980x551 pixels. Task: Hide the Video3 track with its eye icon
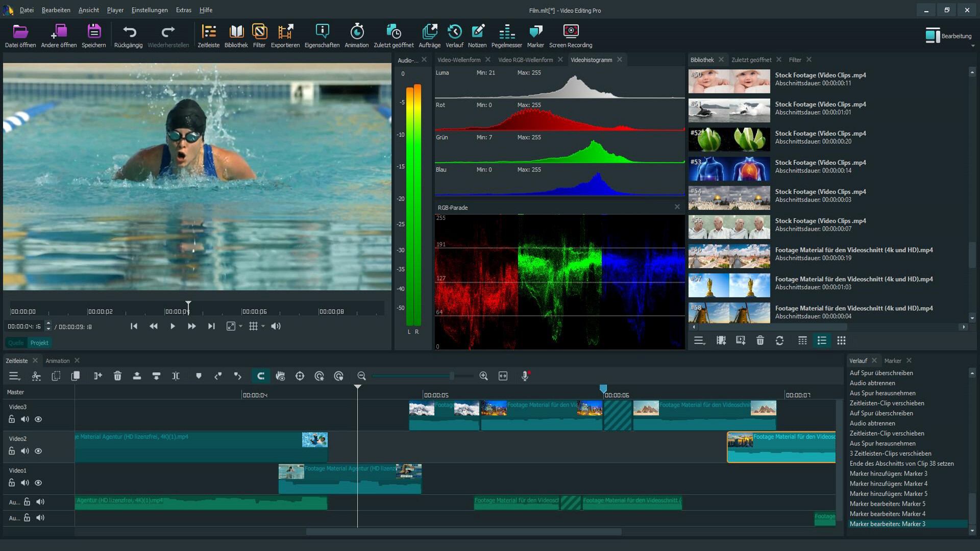coord(38,419)
